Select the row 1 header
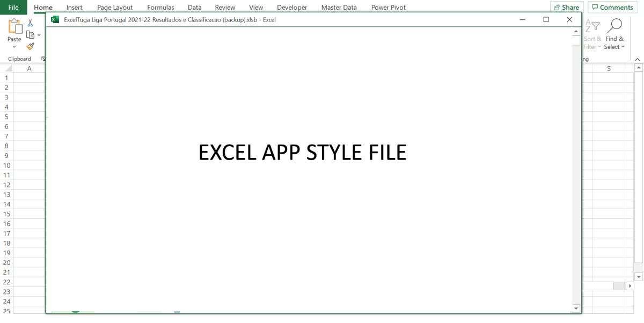 point(6,78)
